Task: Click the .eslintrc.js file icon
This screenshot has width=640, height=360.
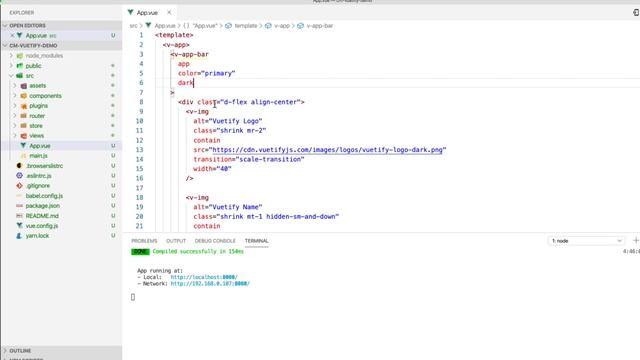Action: click(x=19, y=176)
